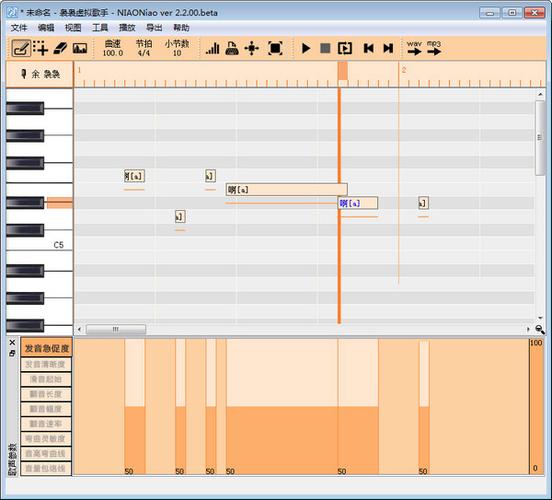Image resolution: width=552 pixels, height=500 pixels.
Task: Select the 发音急促度 parameter tab
Action: (x=46, y=348)
